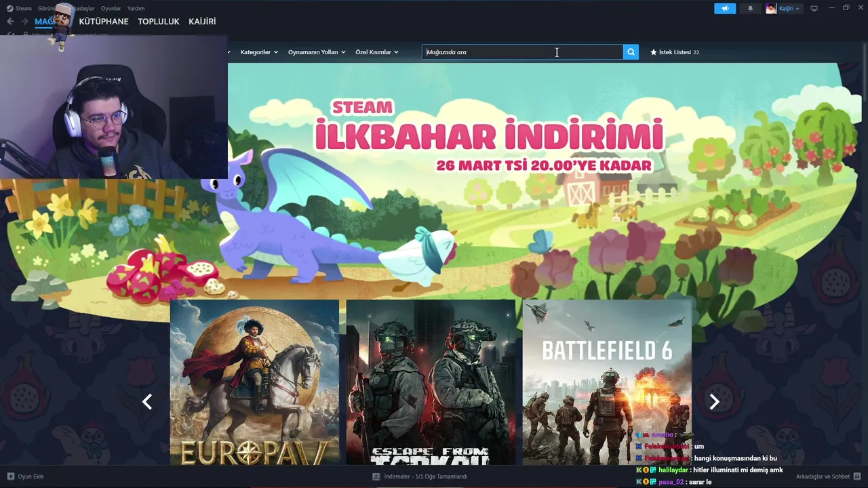The width and height of the screenshot is (868, 488).
Task: Show next featured games with right arrow
Action: 714,402
